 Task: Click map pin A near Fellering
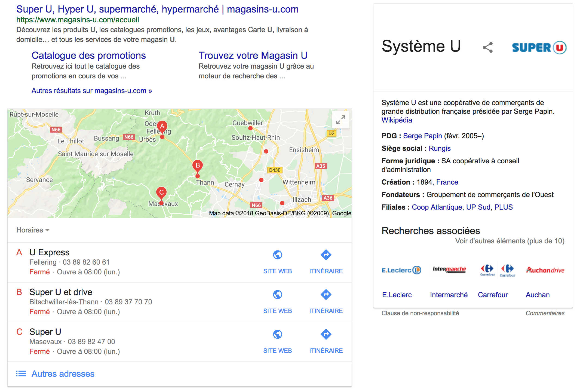[162, 127]
